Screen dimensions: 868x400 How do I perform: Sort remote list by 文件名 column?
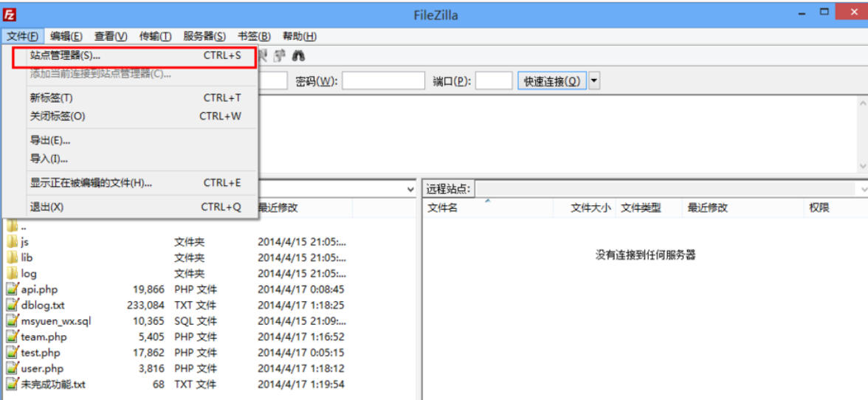[x=489, y=208]
